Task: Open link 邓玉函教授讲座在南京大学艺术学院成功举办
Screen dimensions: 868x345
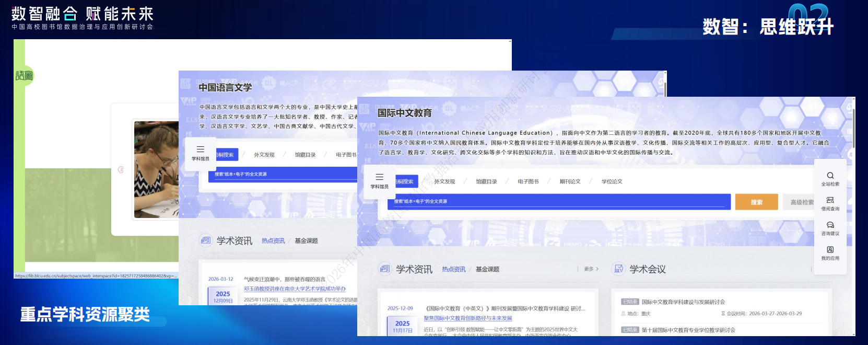Action: point(295,289)
